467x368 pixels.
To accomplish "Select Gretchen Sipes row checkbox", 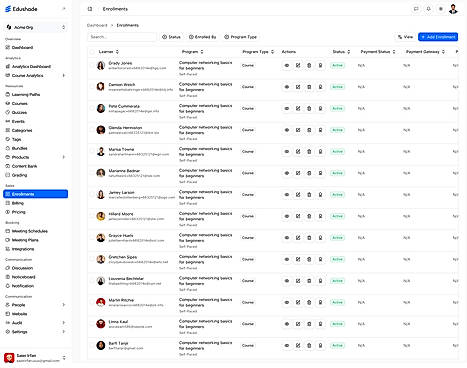I will pos(92,259).
